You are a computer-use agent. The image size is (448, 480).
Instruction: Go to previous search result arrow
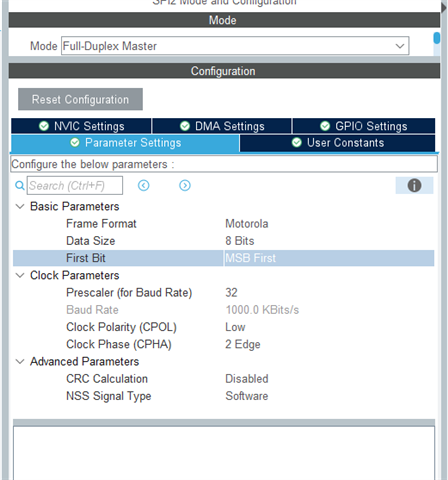144,185
